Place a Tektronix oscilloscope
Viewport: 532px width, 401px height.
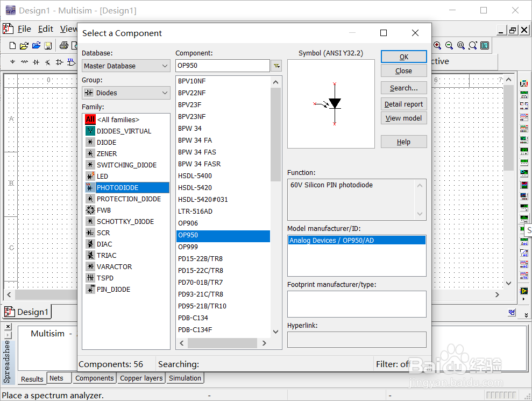[524, 276]
